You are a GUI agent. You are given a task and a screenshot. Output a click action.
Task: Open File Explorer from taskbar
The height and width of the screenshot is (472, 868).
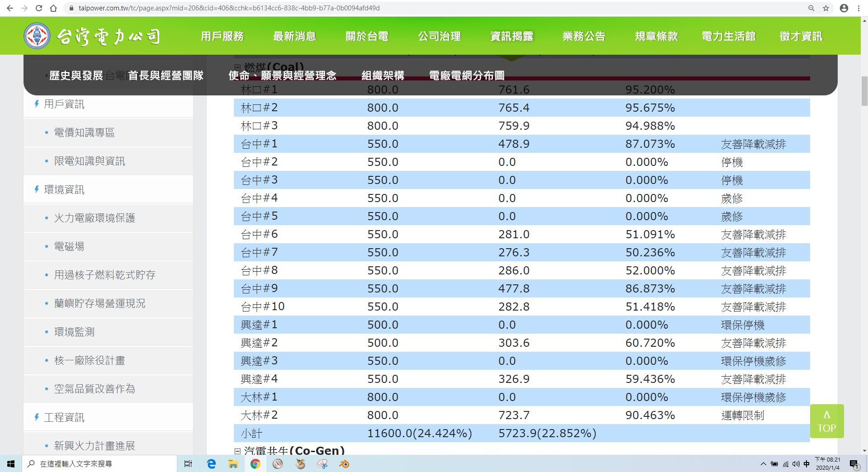pyautogui.click(x=233, y=464)
